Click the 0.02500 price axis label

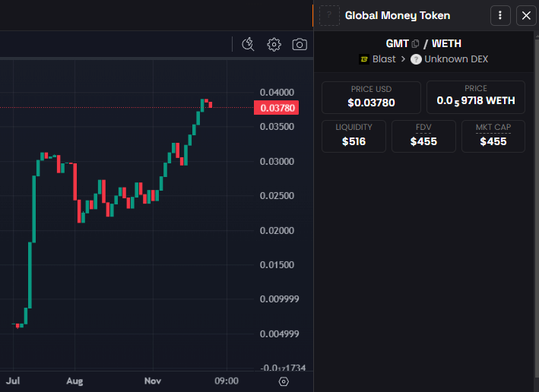click(277, 196)
